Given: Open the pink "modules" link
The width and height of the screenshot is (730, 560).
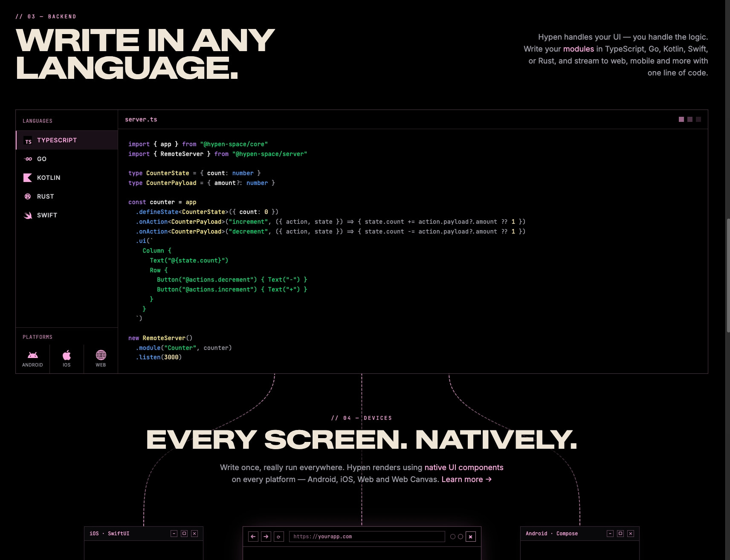Looking at the screenshot, I should (578, 49).
